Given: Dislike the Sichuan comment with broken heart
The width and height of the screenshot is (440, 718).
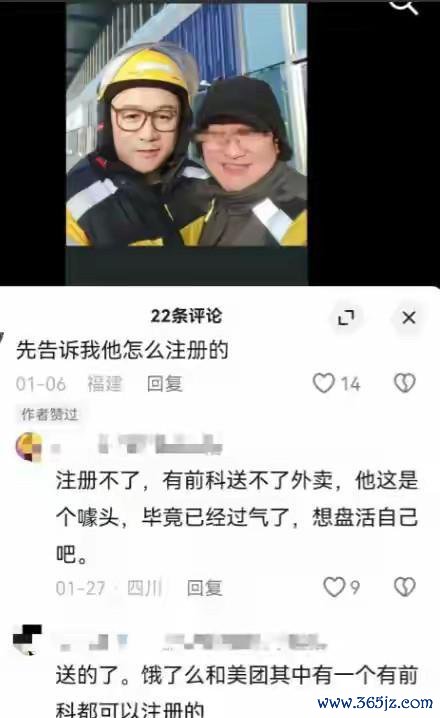Looking at the screenshot, I should coord(405,587).
